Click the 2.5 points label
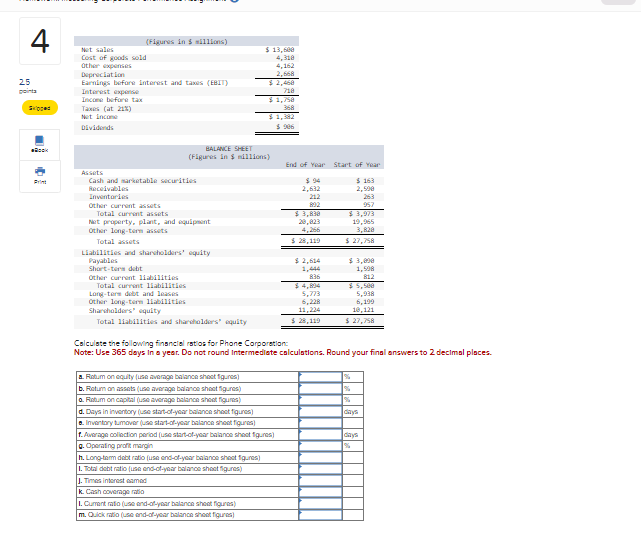 point(27,86)
